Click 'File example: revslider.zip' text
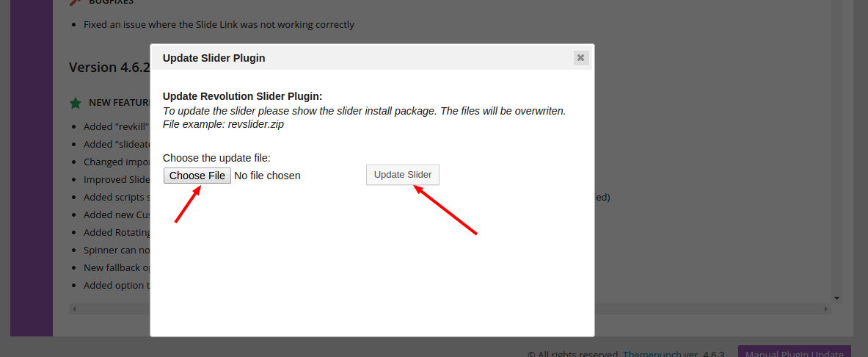The height and width of the screenshot is (357, 868). click(223, 124)
